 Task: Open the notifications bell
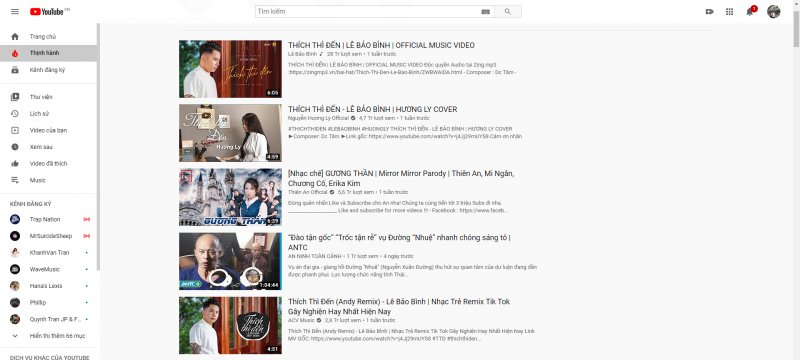tap(750, 11)
